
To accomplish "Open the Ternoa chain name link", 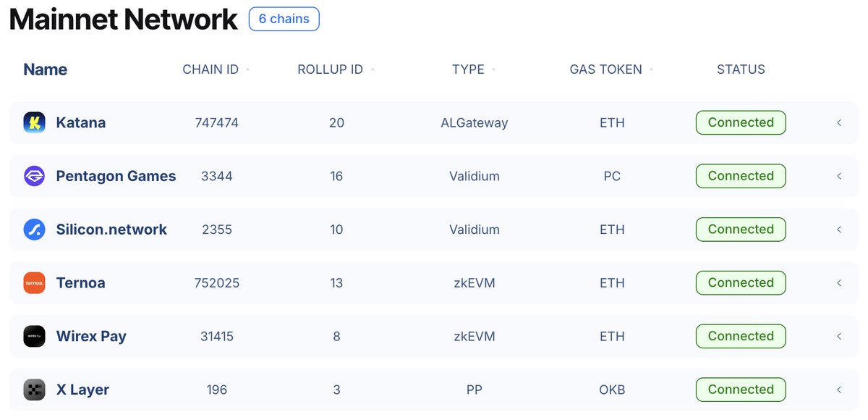I will click(x=80, y=283).
